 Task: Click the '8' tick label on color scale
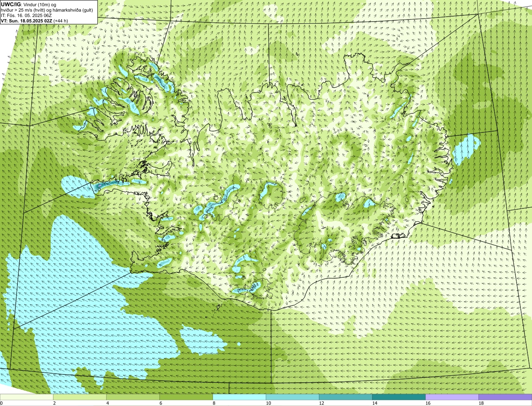tap(214, 403)
